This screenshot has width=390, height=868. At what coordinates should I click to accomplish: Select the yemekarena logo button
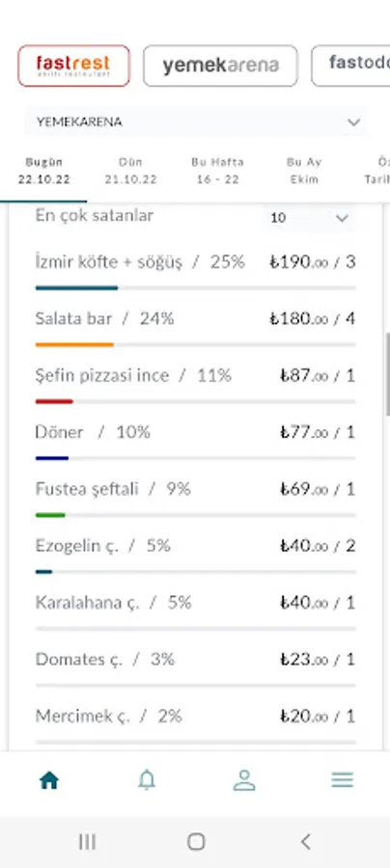click(x=220, y=66)
